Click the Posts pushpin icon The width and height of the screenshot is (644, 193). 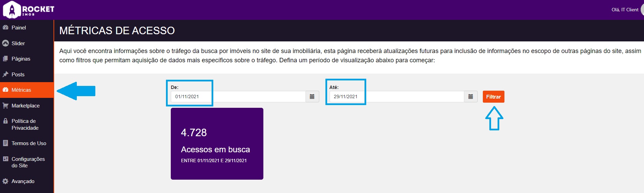[x=5, y=74]
